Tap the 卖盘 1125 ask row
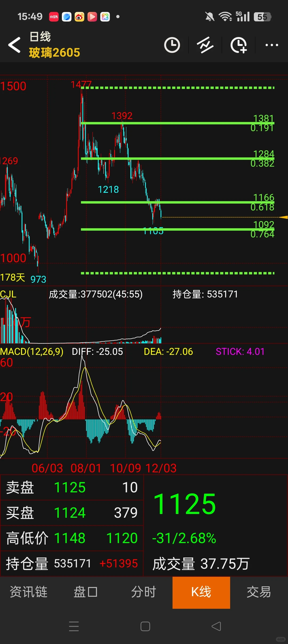Screen dimensions: 288x644 point(72,487)
